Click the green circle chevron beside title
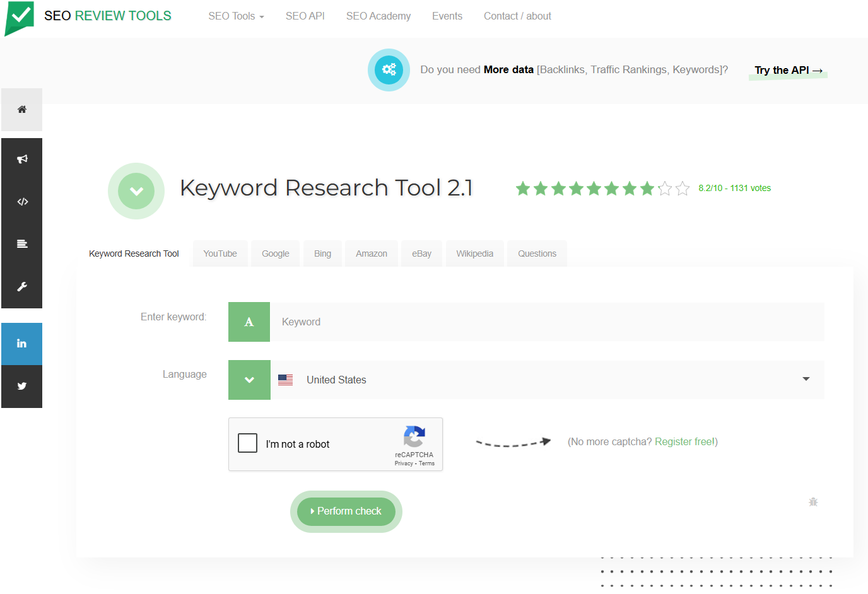The width and height of the screenshot is (868, 594). pyautogui.click(x=136, y=191)
